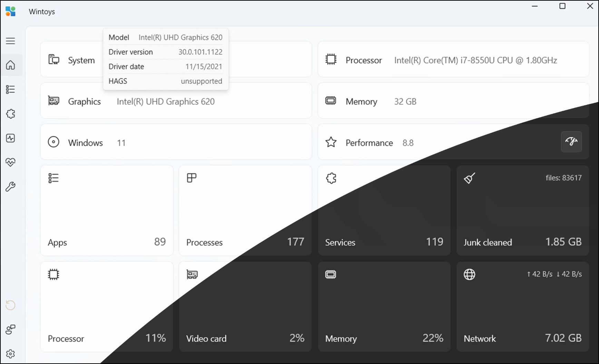
Task: Open the Memory 22% usage tile
Action: coord(384,307)
